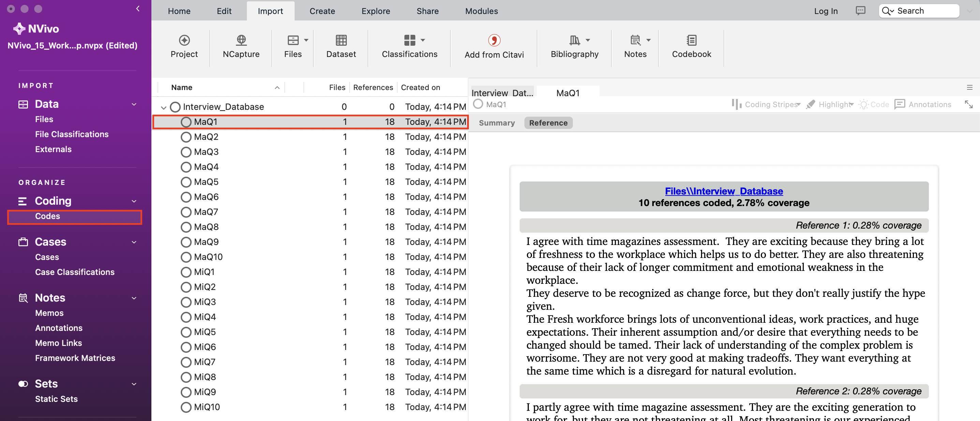
Task: Collapse the Interview_Database tree node
Action: 163,107
